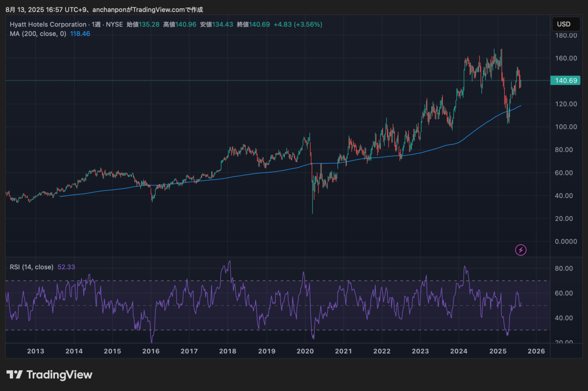588x391 pixels.
Task: Click the 80.00 RSI axis label
Action: point(565,268)
